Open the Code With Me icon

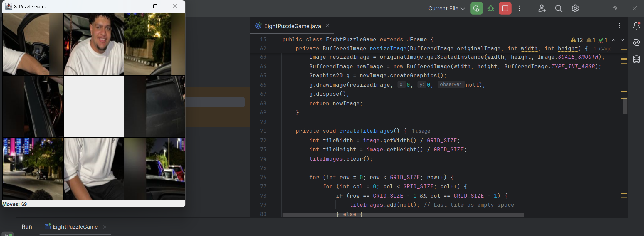point(542,8)
